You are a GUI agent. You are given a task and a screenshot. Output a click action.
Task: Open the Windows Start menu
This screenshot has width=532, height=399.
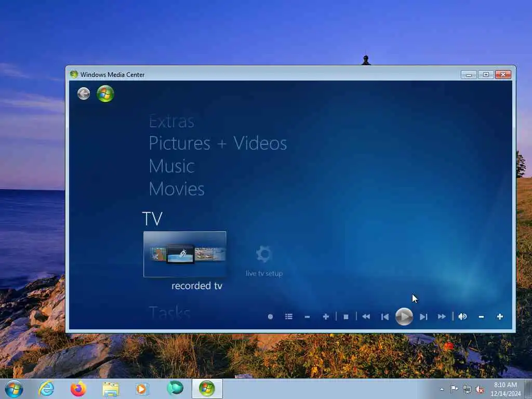click(x=14, y=389)
